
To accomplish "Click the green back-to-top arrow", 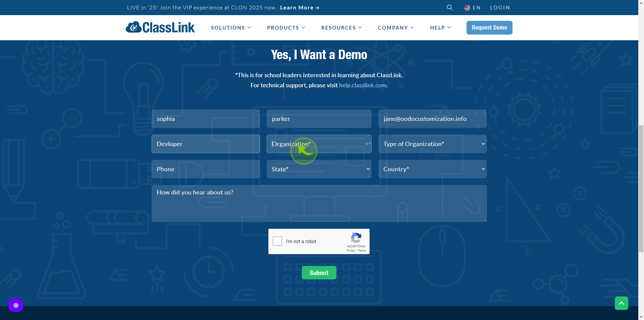I will point(621,303).
